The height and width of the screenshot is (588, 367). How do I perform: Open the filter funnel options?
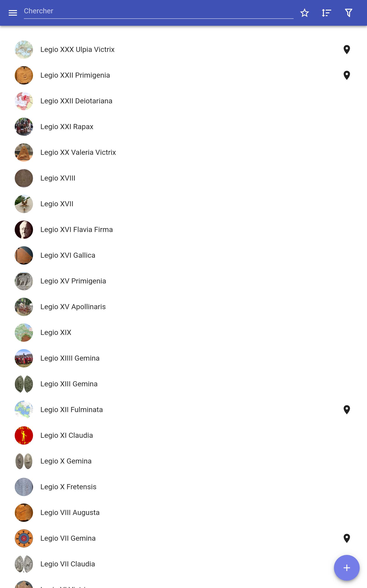[349, 13]
